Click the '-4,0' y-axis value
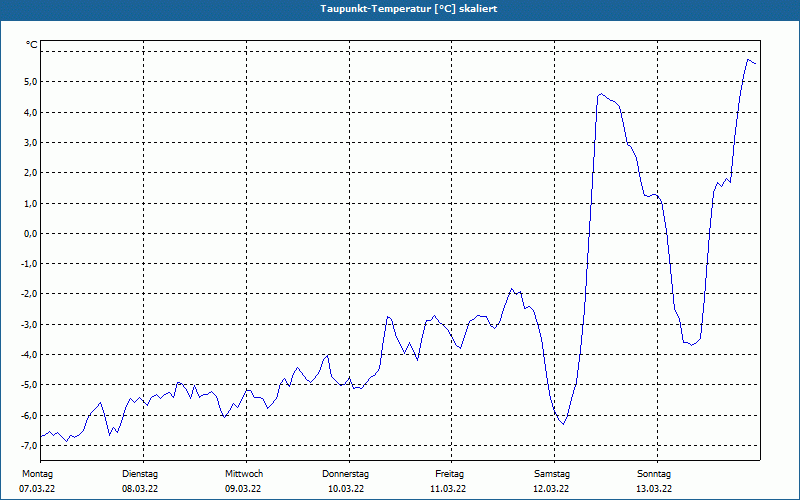The width and height of the screenshot is (800, 500). (29, 354)
